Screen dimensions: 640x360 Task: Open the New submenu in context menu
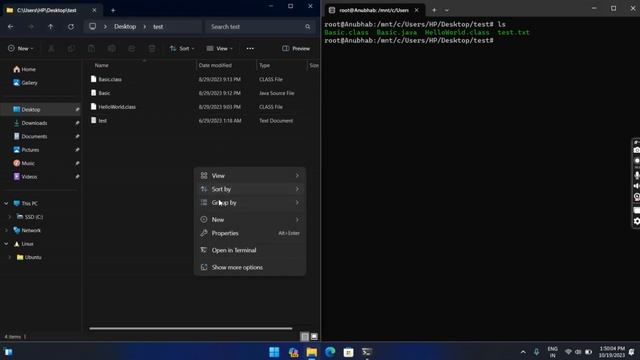[x=250, y=220]
